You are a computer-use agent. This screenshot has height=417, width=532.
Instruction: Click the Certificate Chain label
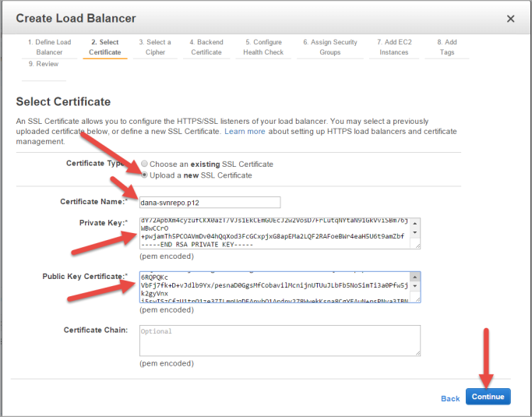coord(96,330)
